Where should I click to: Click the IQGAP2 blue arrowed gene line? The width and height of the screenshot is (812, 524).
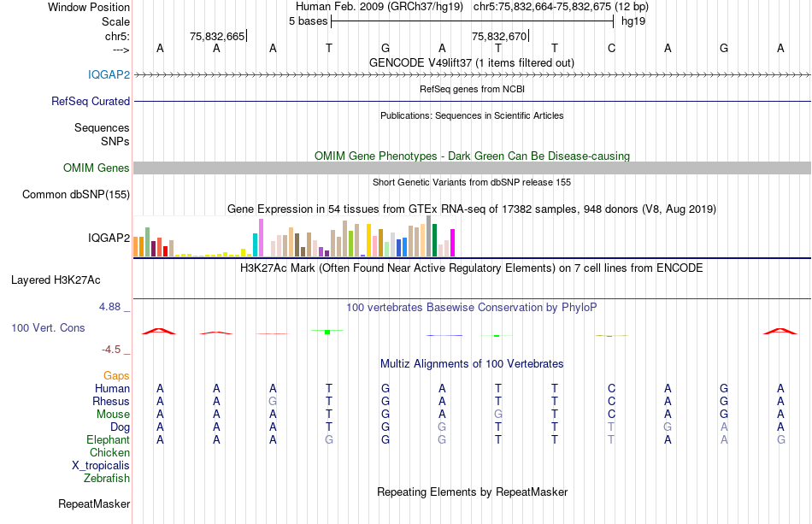point(472,74)
